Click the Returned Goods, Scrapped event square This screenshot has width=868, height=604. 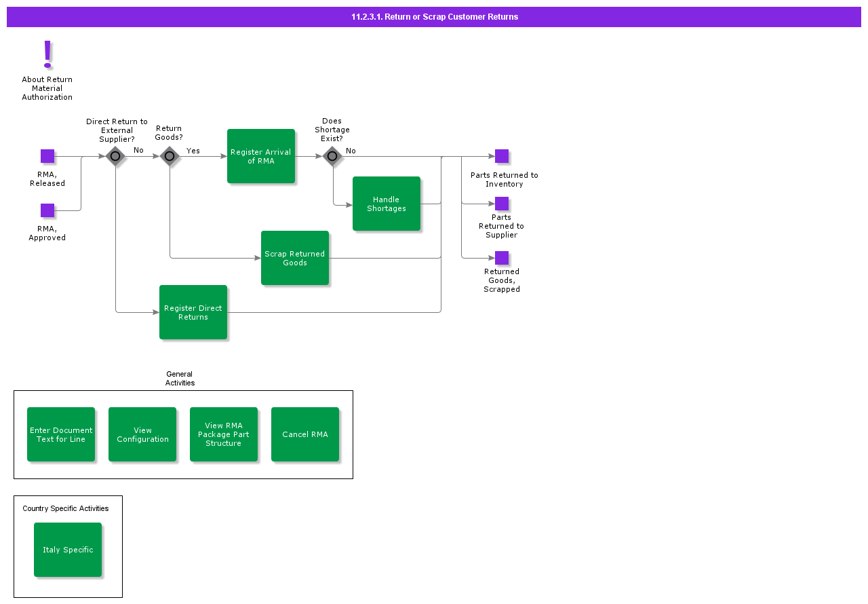(x=502, y=258)
